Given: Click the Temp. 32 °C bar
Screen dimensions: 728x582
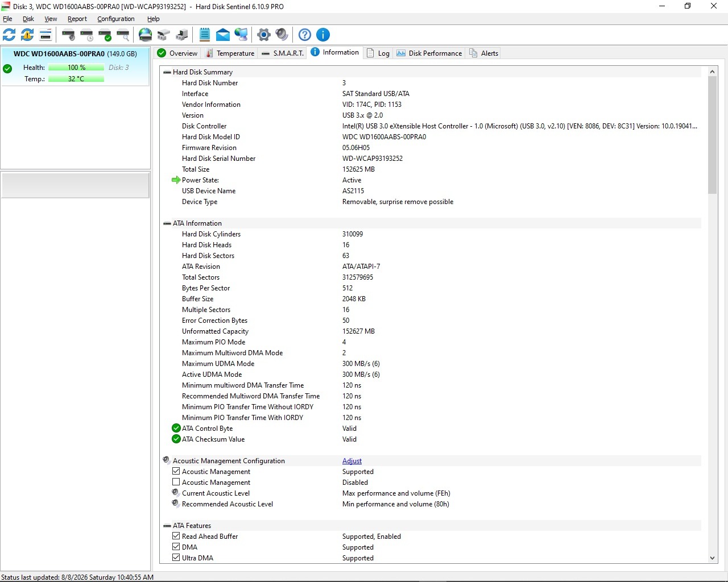Looking at the screenshot, I should click(x=76, y=79).
